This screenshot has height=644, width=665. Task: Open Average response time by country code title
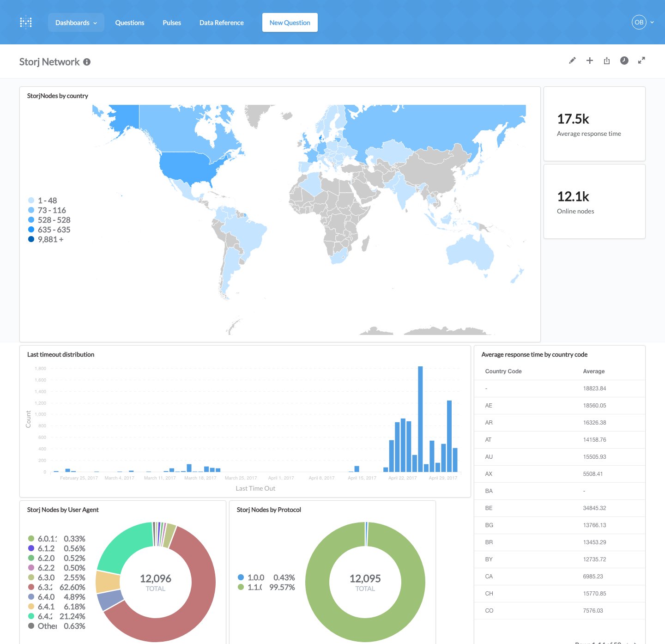(x=535, y=354)
